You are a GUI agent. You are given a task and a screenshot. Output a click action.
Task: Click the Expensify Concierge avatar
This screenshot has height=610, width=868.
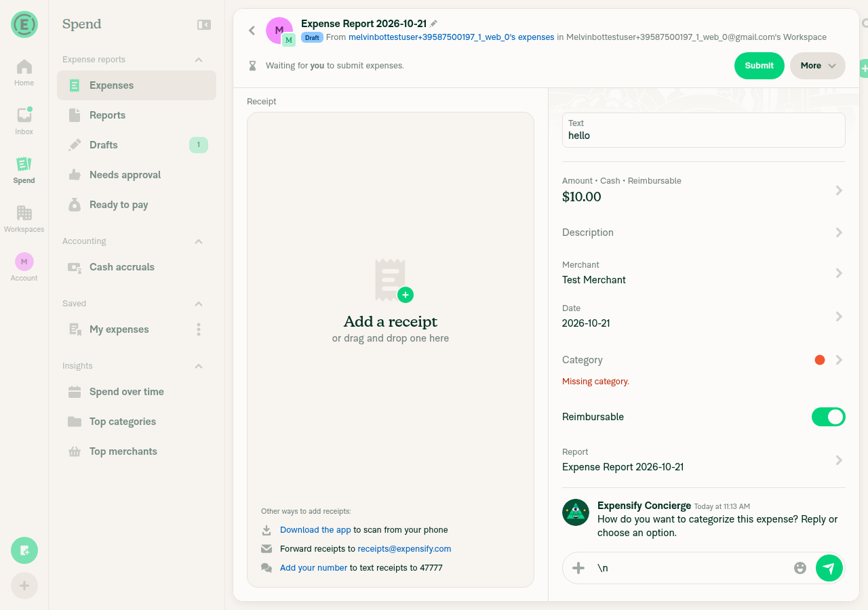click(x=576, y=512)
